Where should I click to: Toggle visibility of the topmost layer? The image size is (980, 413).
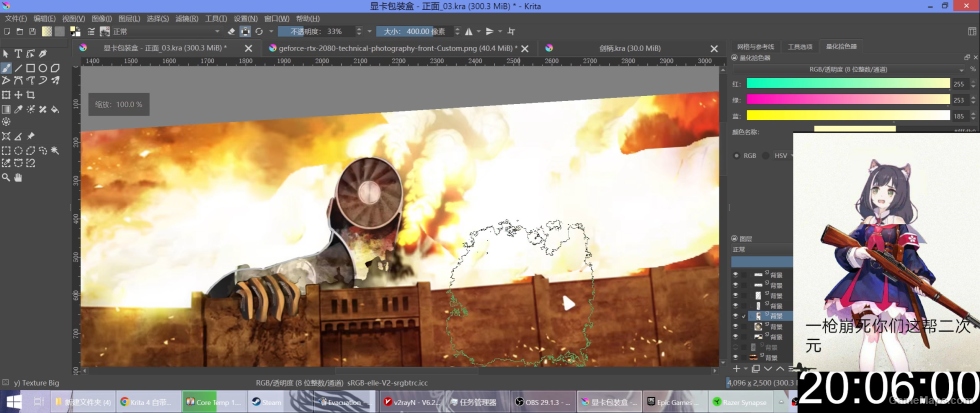(735, 274)
